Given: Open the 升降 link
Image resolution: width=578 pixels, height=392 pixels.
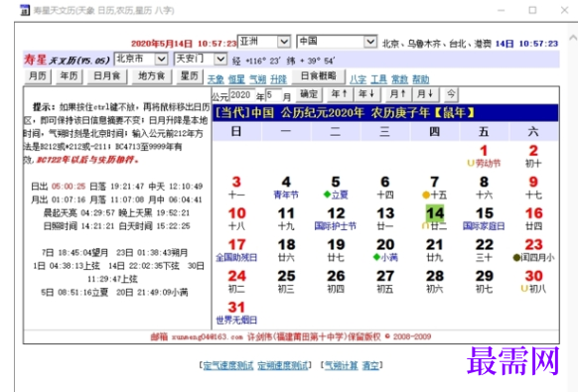Looking at the screenshot, I should [x=279, y=79].
